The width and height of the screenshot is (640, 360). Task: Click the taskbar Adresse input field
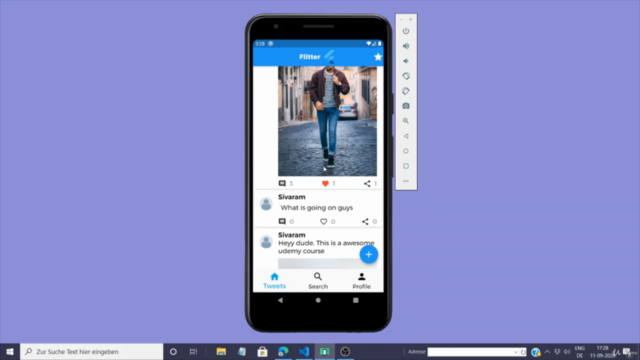coord(469,352)
